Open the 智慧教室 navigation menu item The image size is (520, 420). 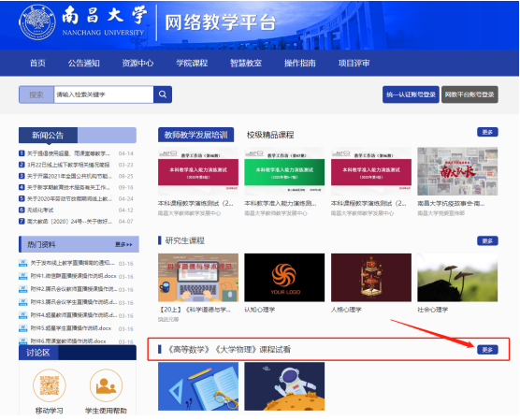point(246,63)
